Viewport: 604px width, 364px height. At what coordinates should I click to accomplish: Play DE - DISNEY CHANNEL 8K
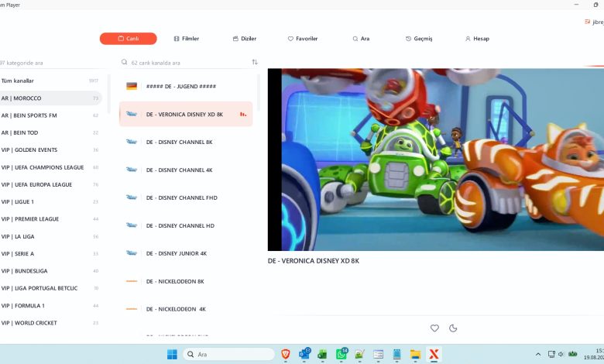186,143
